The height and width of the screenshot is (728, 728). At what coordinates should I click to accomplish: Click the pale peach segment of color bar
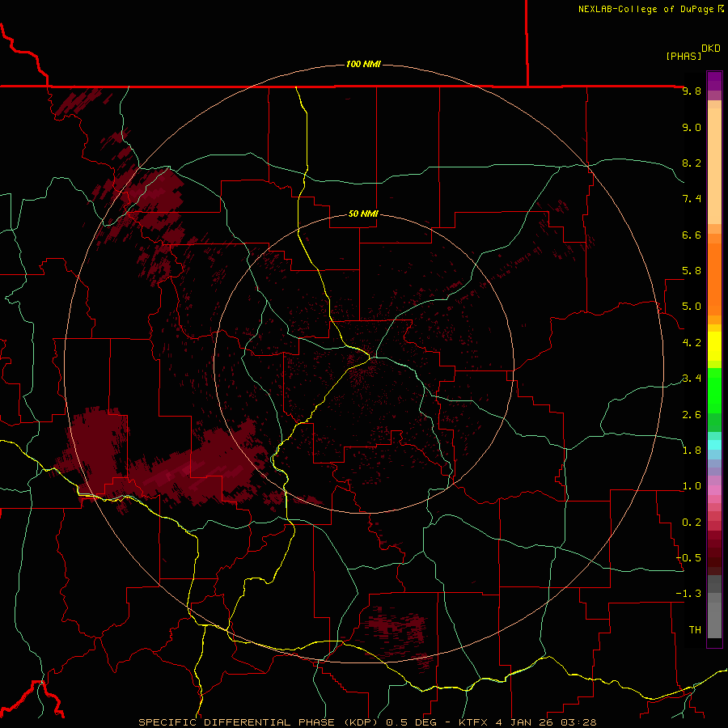coord(714,166)
